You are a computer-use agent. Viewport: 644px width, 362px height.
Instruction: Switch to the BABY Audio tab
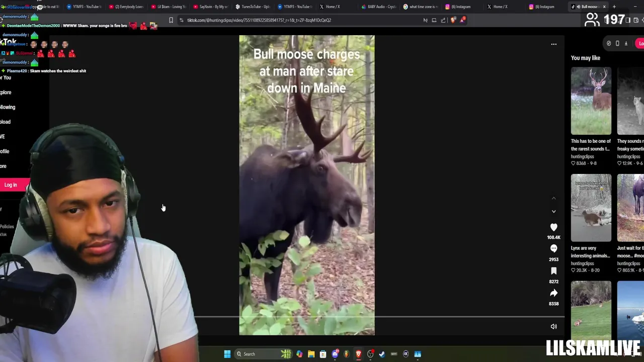(379, 7)
